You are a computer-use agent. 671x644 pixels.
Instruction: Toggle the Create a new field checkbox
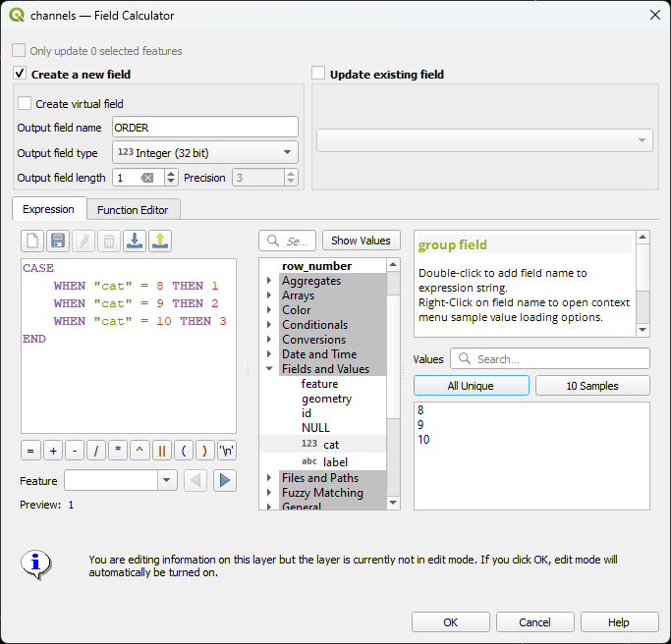(20, 74)
